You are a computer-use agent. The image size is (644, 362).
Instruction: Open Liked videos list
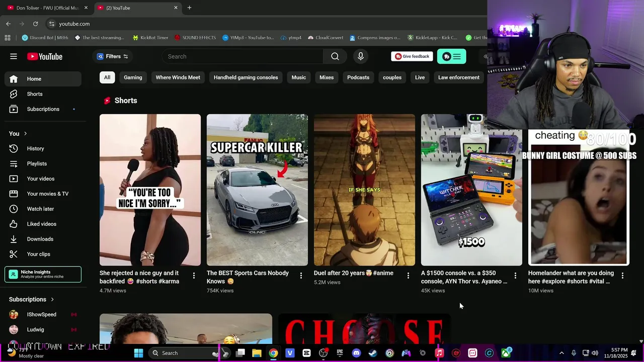[43, 224]
